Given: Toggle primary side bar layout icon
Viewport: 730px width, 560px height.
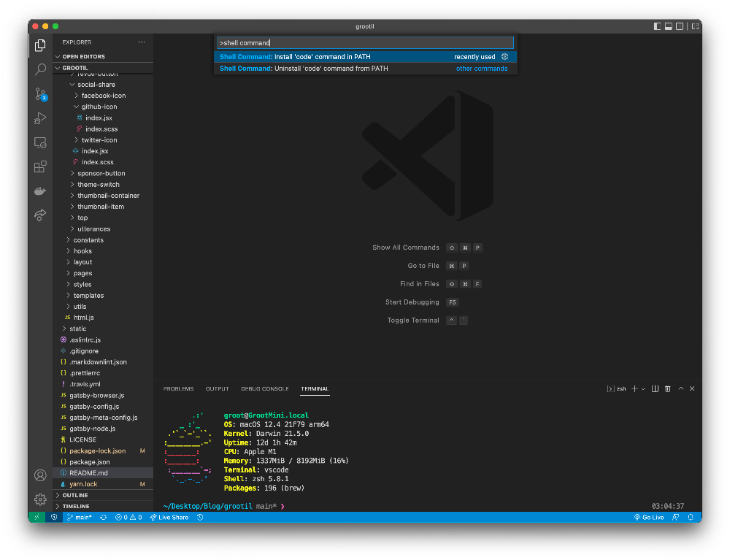Looking at the screenshot, I should coord(657,26).
